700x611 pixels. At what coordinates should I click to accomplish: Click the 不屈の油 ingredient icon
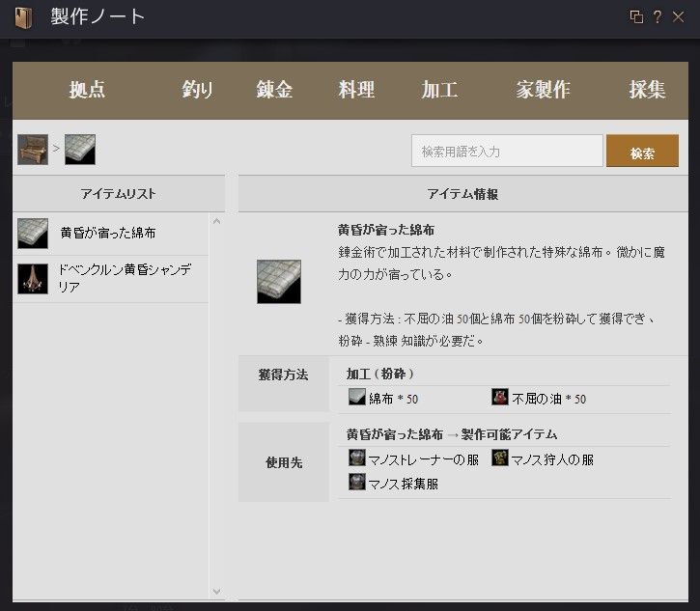[x=499, y=397]
